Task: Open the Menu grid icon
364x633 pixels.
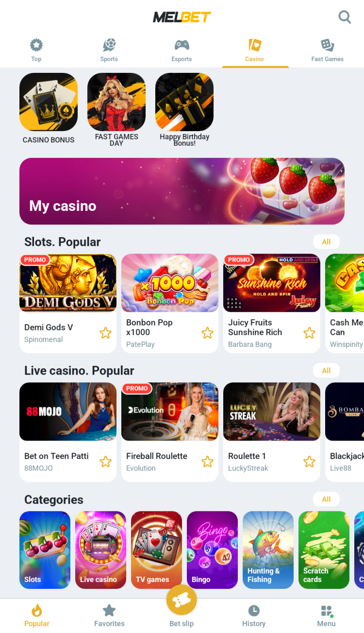Action: (327, 611)
